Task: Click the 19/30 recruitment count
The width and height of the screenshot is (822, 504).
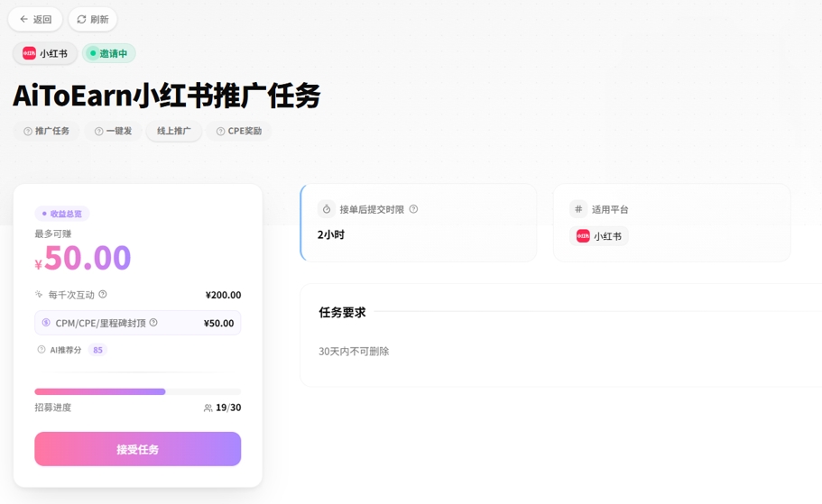Action: (x=228, y=408)
